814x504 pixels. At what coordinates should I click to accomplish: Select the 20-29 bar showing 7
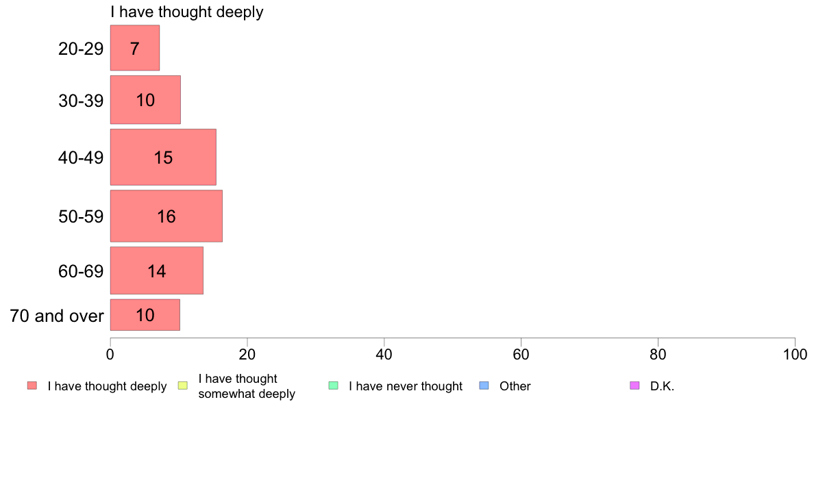tap(135, 48)
